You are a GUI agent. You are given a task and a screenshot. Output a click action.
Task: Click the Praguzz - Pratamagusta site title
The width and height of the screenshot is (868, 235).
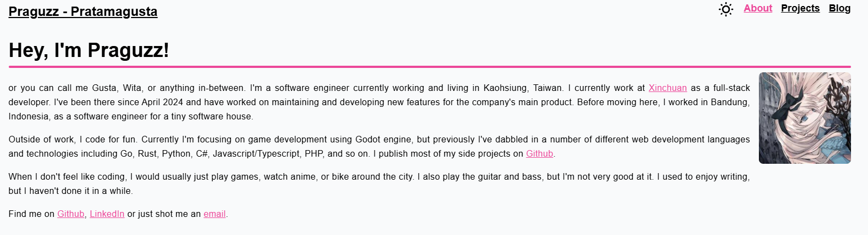pyautogui.click(x=83, y=12)
